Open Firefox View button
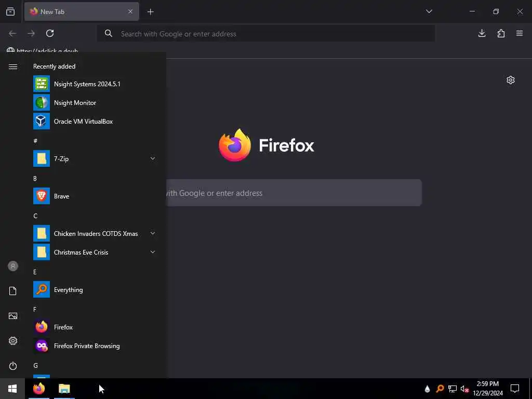 [10, 11]
